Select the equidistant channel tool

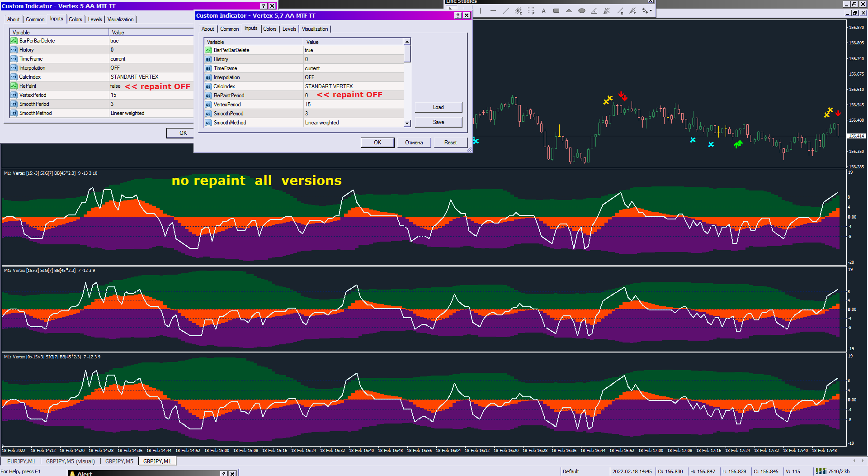click(x=518, y=11)
